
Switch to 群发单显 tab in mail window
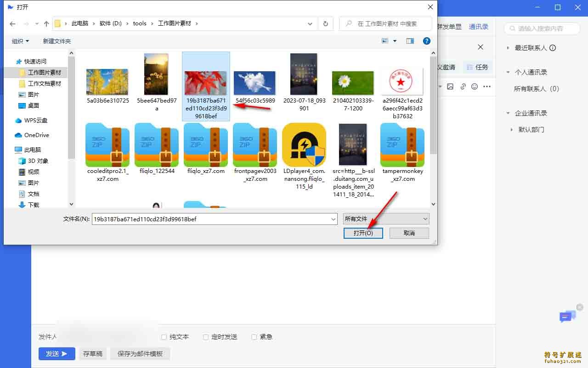click(x=449, y=27)
